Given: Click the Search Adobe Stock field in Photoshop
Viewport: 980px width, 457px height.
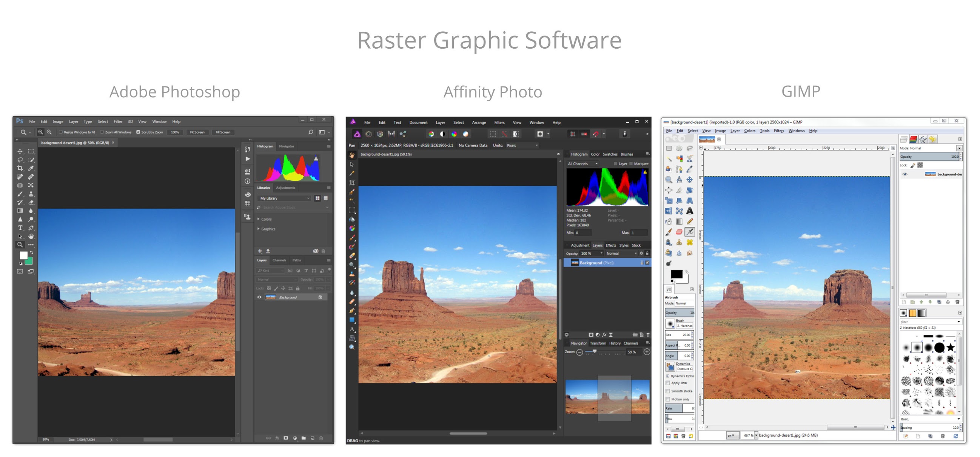Looking at the screenshot, I should (x=293, y=208).
